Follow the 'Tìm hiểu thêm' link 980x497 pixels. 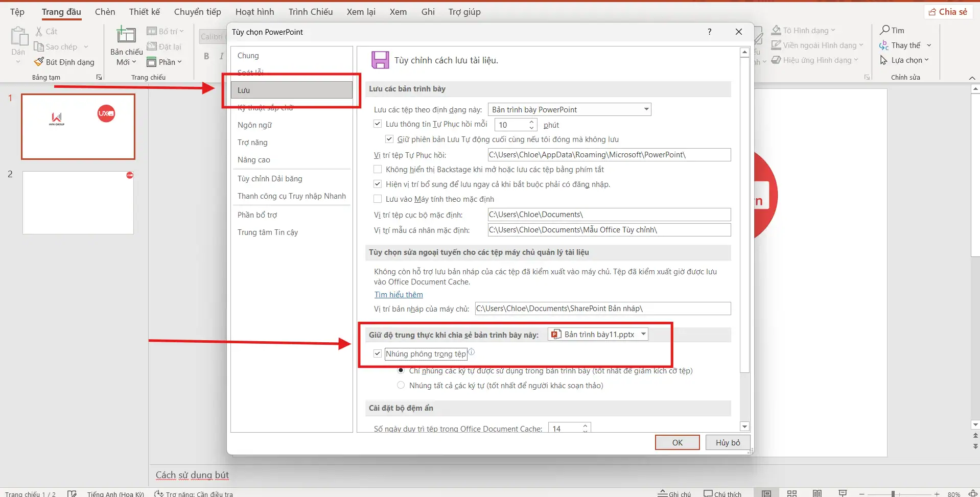pos(399,295)
